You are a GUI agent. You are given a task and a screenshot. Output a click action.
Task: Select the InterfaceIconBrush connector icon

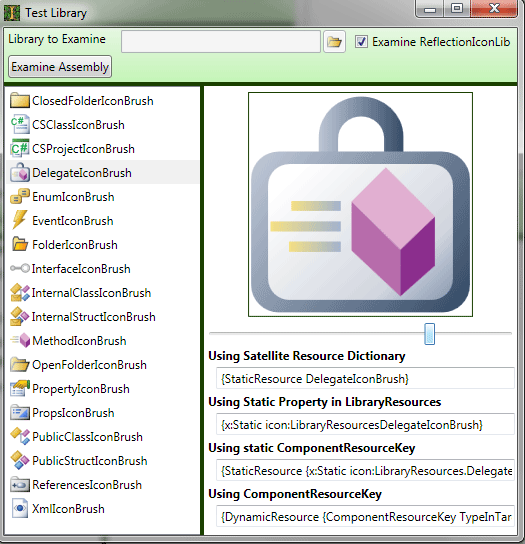(20, 269)
